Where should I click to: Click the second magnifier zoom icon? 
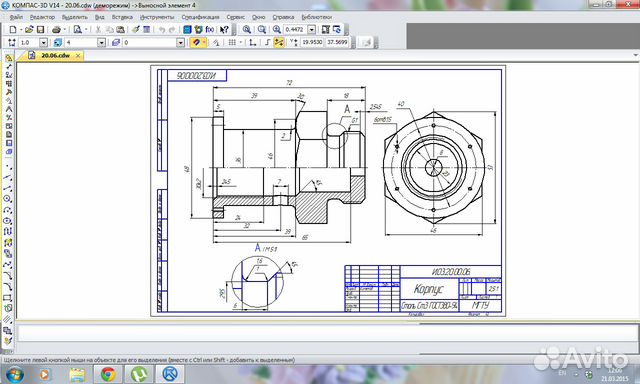(x=262, y=29)
